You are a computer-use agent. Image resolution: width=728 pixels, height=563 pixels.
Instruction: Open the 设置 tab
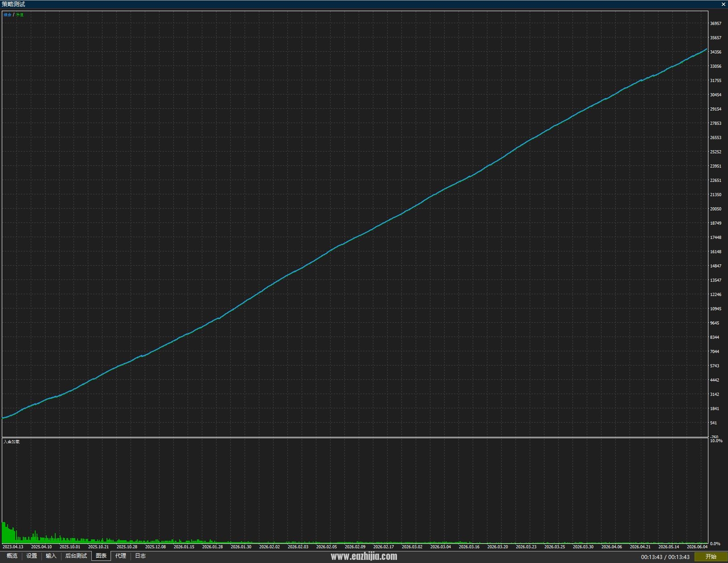pos(32,556)
